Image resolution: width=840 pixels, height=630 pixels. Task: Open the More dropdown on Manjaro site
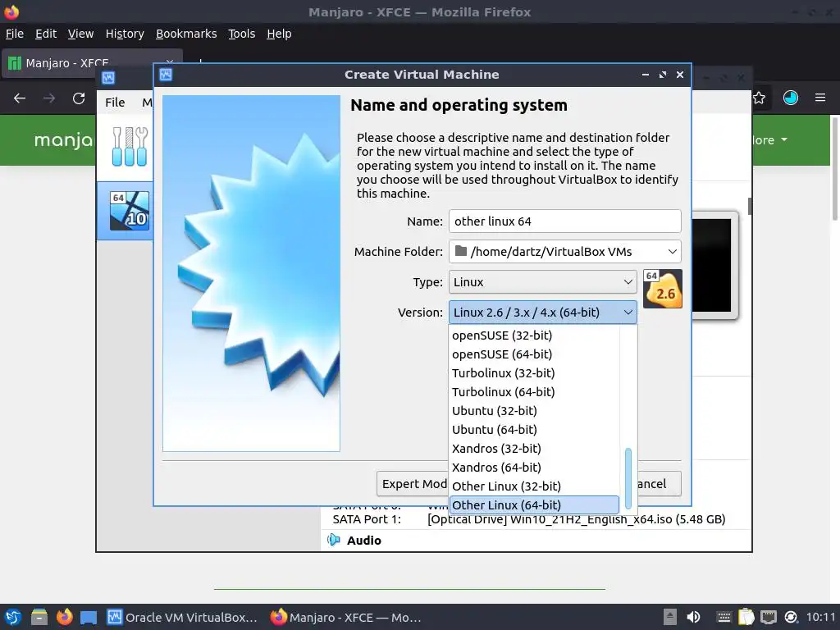(x=769, y=140)
